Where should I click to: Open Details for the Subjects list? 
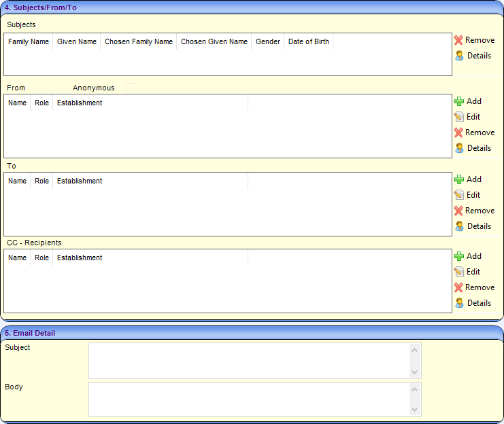(459, 56)
